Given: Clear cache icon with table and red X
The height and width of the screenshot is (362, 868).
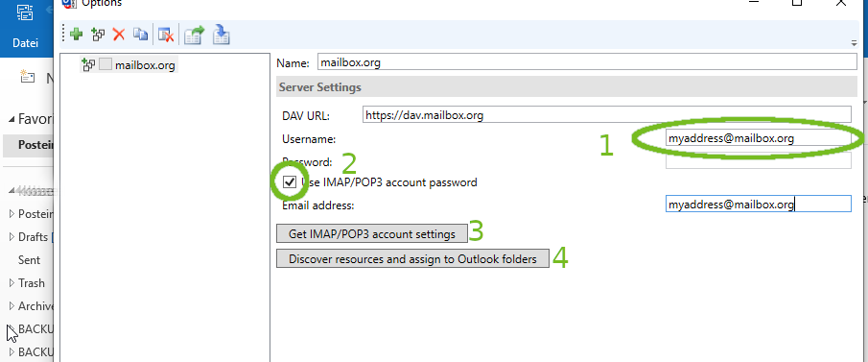Looking at the screenshot, I should coord(166,35).
